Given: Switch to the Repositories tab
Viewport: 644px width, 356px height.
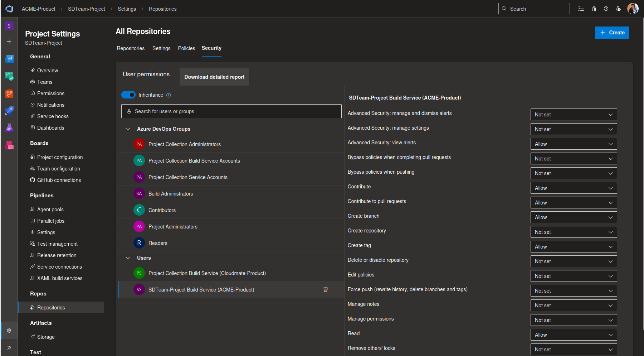Looking at the screenshot, I should (131, 48).
